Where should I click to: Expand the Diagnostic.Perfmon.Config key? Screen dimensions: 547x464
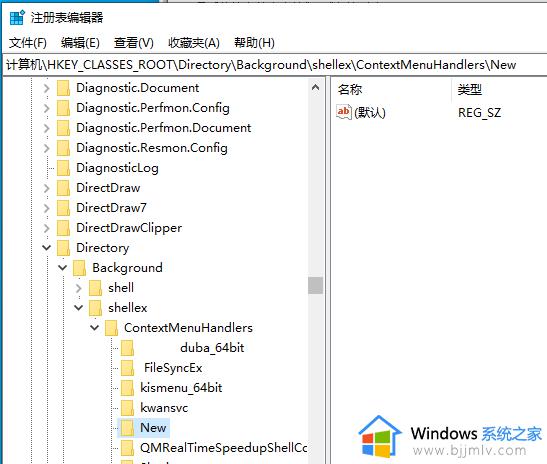click(46, 108)
